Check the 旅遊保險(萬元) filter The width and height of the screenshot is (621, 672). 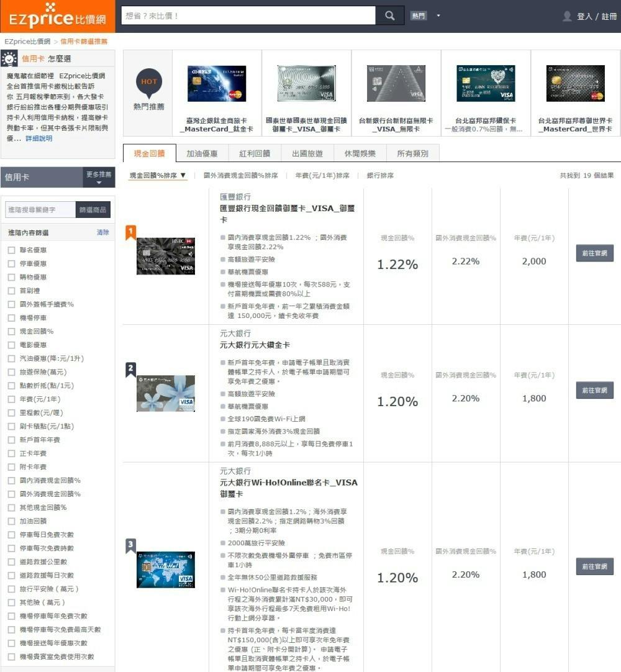[12, 372]
